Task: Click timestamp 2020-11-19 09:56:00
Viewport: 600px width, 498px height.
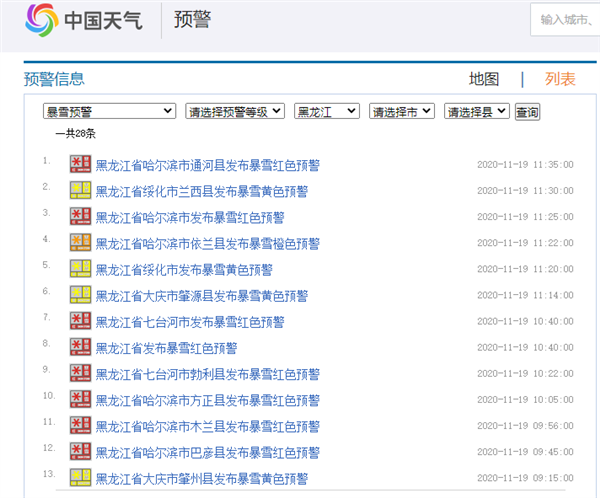Action: click(525, 426)
